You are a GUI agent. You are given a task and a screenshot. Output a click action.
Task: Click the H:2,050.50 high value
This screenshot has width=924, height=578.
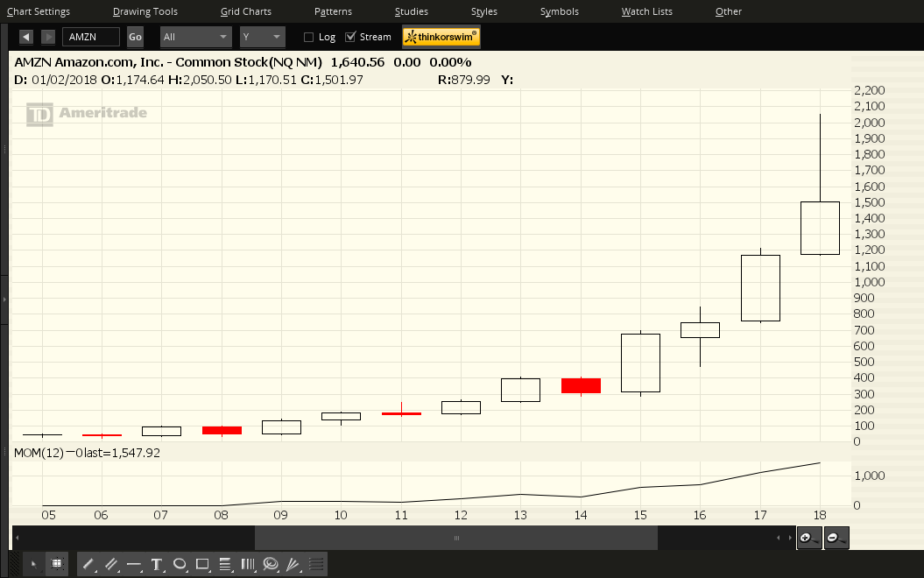200,80
